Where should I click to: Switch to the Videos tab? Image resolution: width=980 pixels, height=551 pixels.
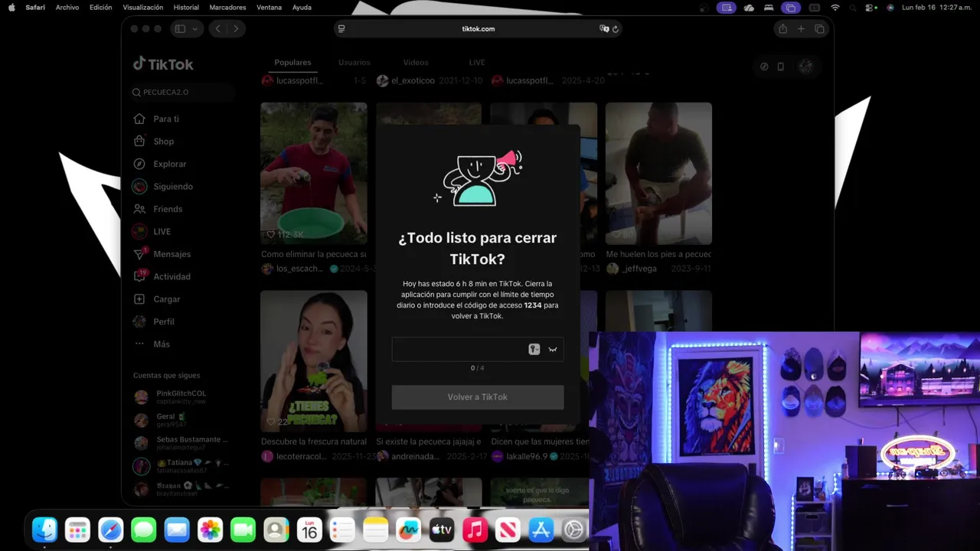[416, 63]
